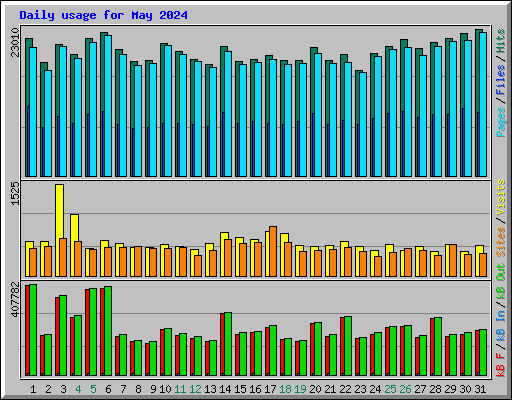Click weekend day 19 label
Image resolution: width=512 pixels, height=400 pixels.
(300, 389)
